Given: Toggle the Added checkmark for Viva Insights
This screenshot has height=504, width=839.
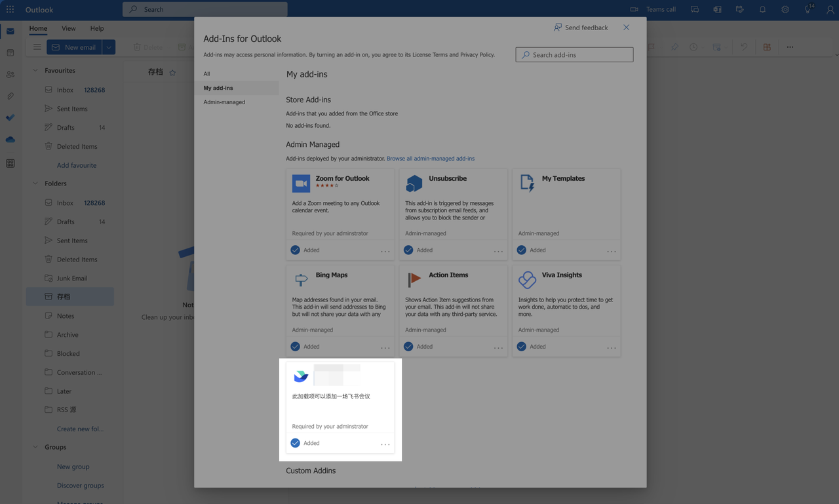Looking at the screenshot, I should tap(522, 346).
